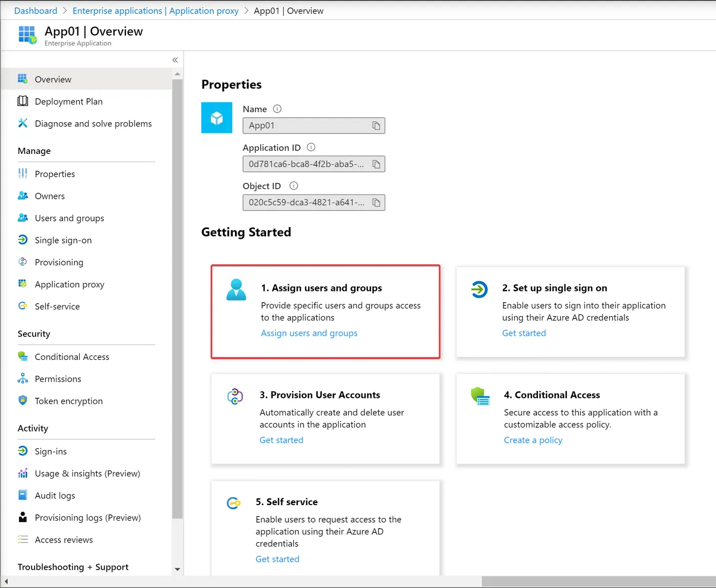The height and width of the screenshot is (588, 716).
Task: Click the Provision User Accounts card icon
Action: [x=235, y=396]
